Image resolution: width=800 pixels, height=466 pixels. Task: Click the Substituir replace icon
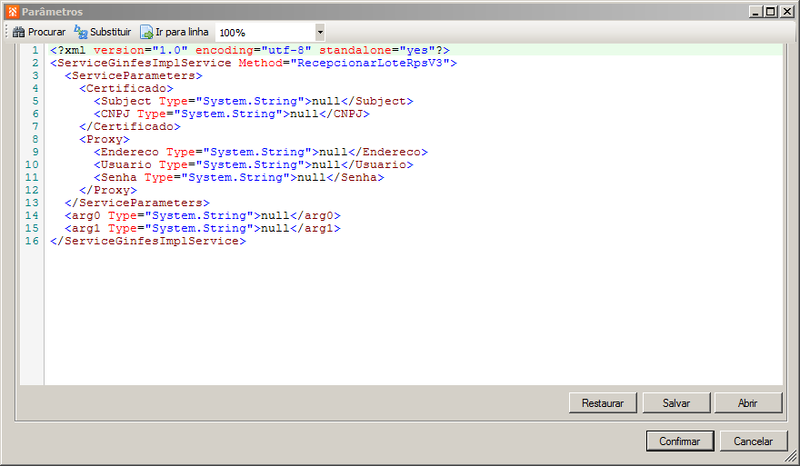(x=81, y=32)
